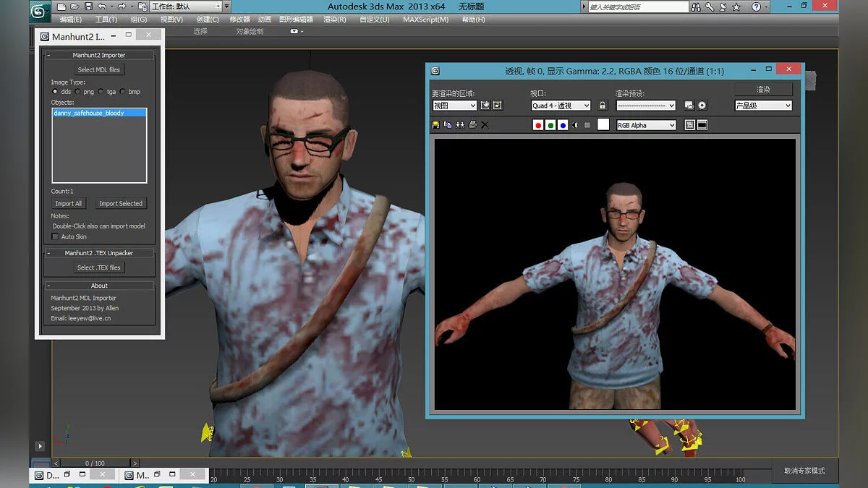Click the help question mark icon
Image resolution: width=868 pixels, height=488 pixels.
(757, 7)
